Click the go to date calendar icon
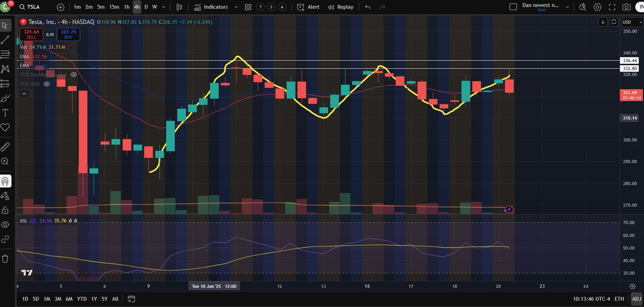Viewport: 644px width, 307px height. 131,298
